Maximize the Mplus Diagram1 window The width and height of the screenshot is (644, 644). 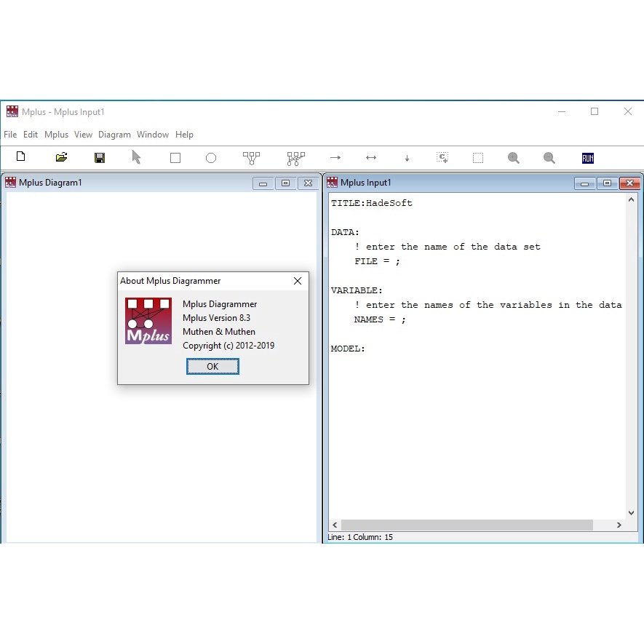pyautogui.click(x=285, y=183)
